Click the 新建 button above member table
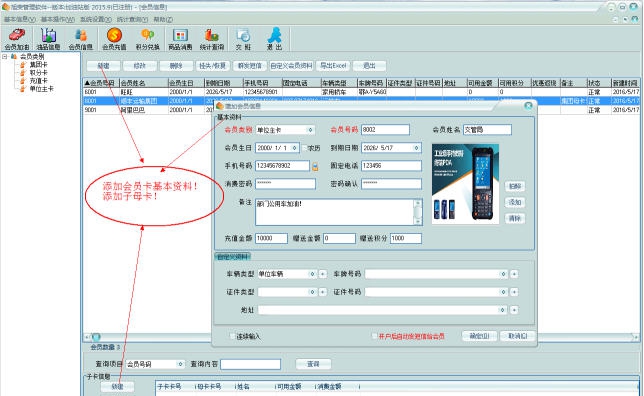Viewport: 644px width, 396px height. pos(103,66)
